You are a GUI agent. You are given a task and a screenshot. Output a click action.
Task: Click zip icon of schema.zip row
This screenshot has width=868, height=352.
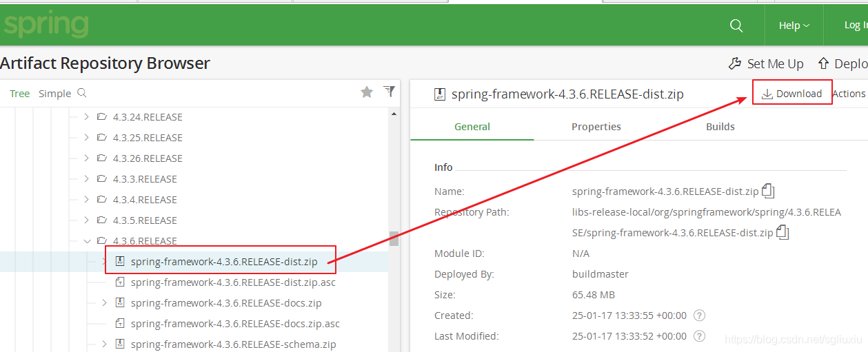pyautogui.click(x=119, y=344)
